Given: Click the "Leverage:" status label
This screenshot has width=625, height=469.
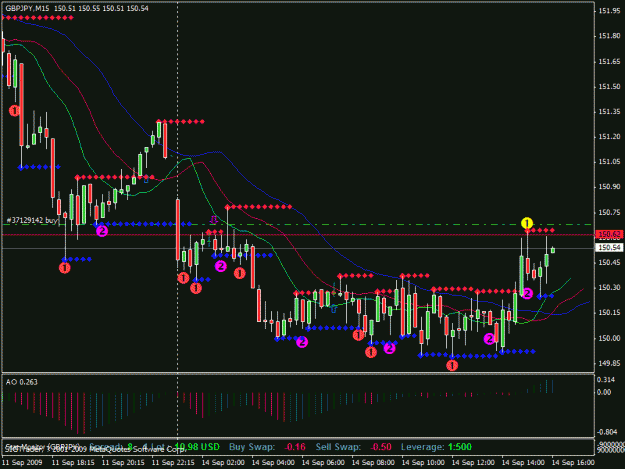Looking at the screenshot, I should 423,447.
